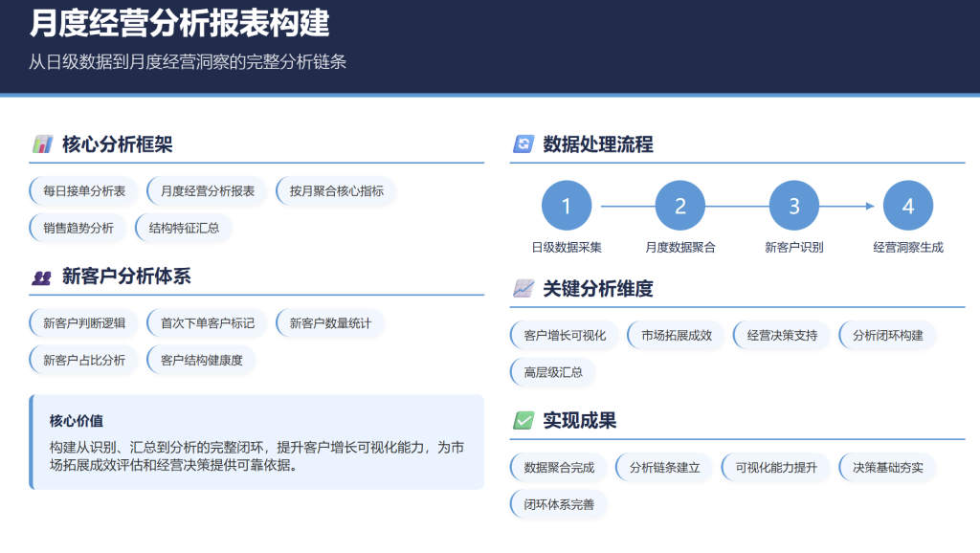Click the 销售趋势分析 tag

click(78, 228)
